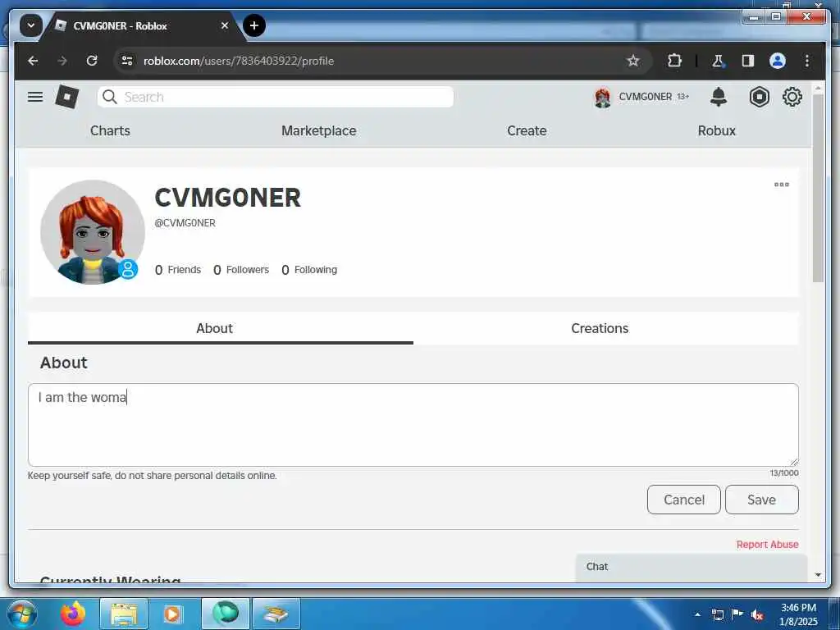Open the network tray icon
The image size is (840, 630).
point(717,614)
